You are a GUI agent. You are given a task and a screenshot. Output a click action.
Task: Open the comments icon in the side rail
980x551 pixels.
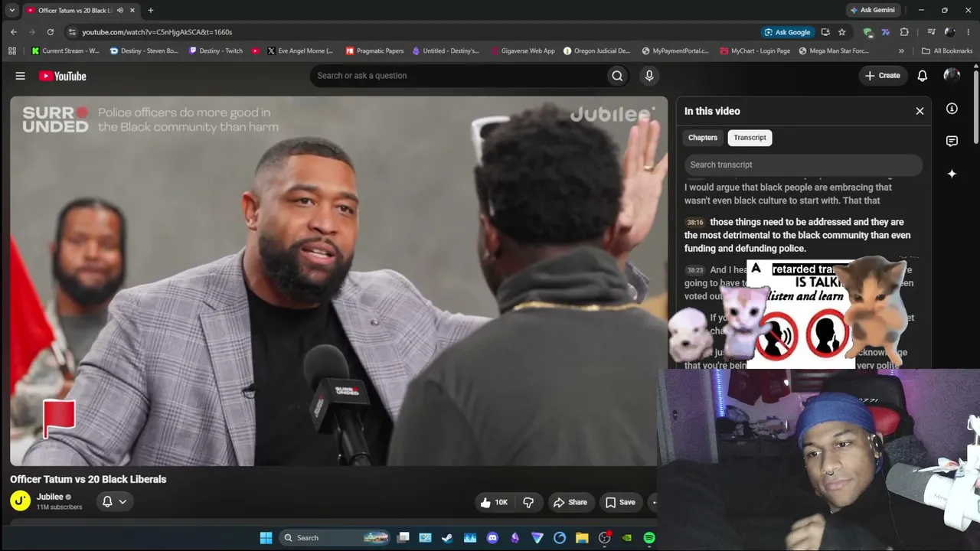952,142
